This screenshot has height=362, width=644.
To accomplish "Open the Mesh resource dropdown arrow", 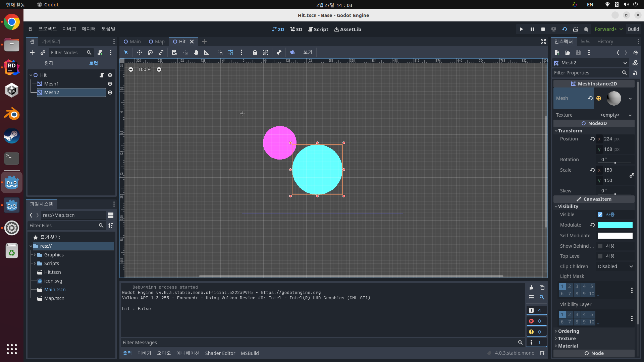I will (630, 99).
